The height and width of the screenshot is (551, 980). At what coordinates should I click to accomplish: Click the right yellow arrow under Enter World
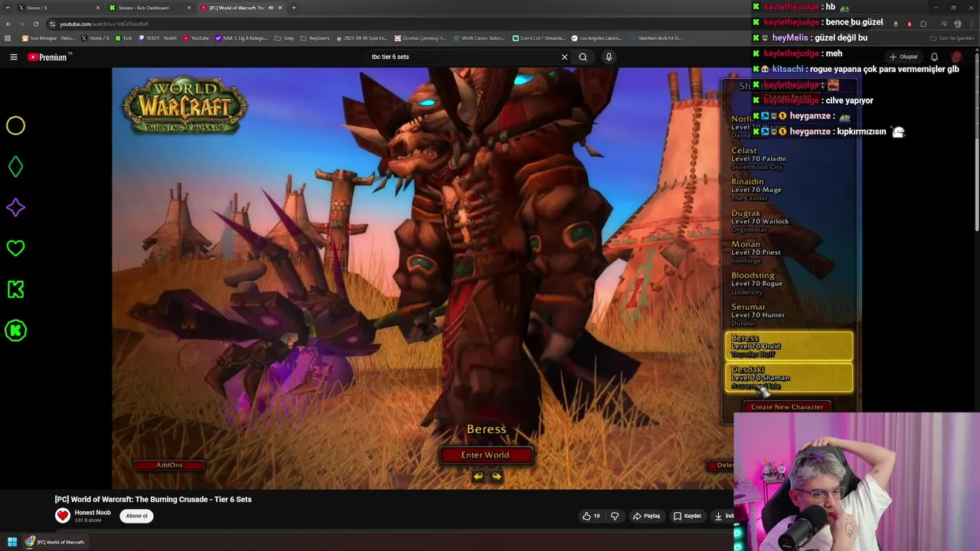click(496, 476)
